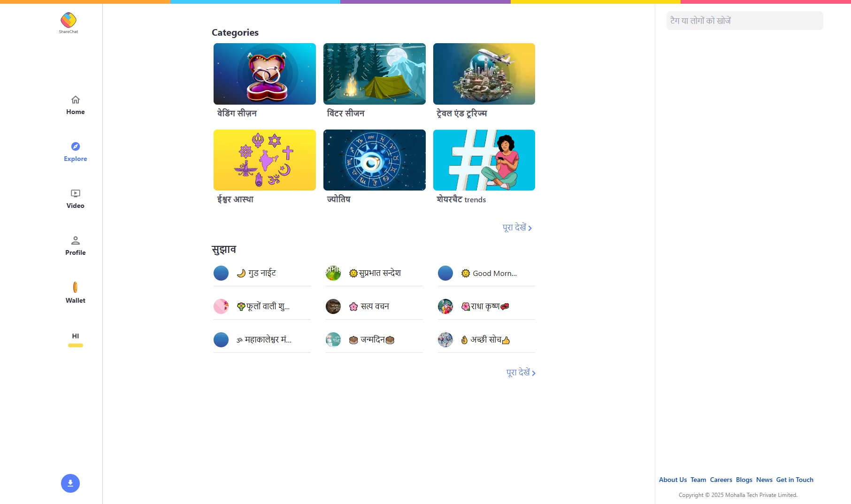Screen dimensions: 851x504
Task: Toggle to the Explore tab highlighted in blue
Action: (75, 151)
